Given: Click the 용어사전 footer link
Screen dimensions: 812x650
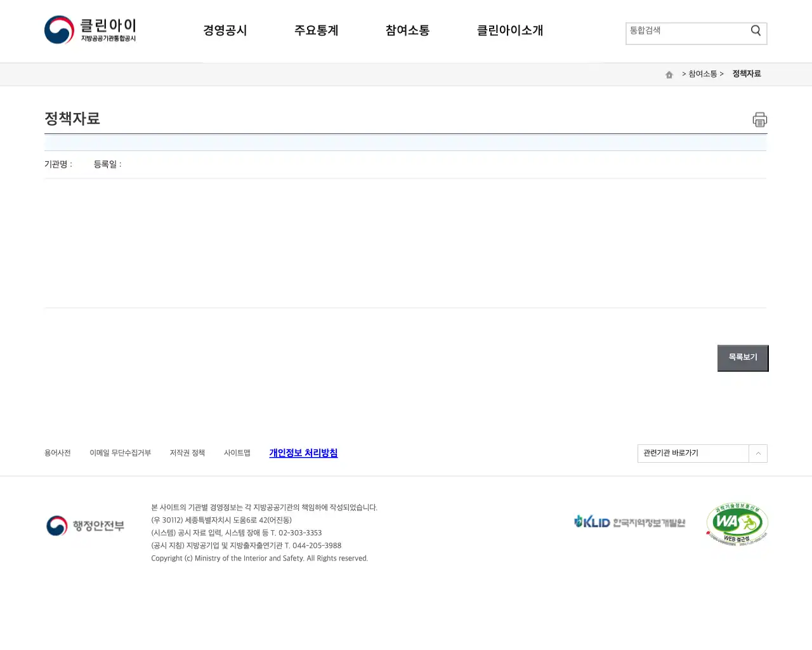Looking at the screenshot, I should pos(57,453).
